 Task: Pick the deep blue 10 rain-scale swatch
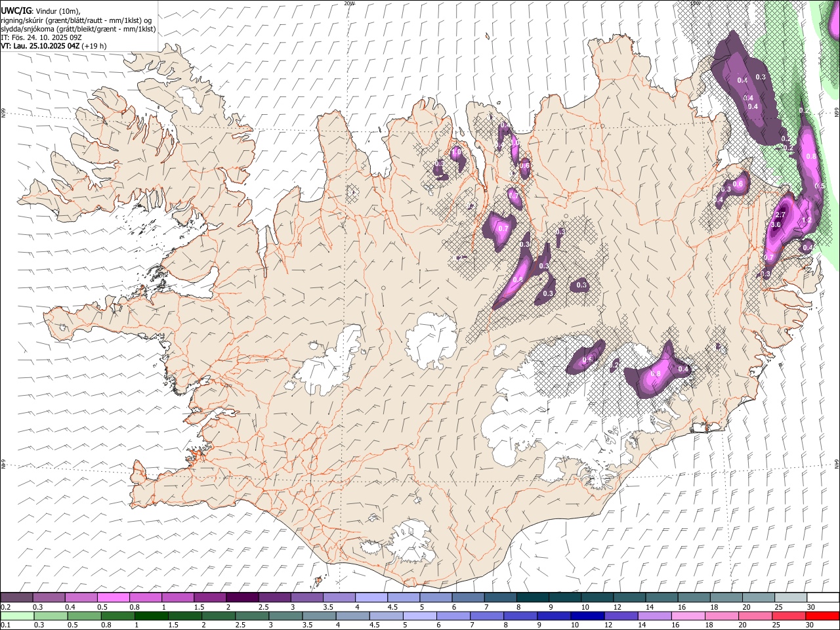587,616
